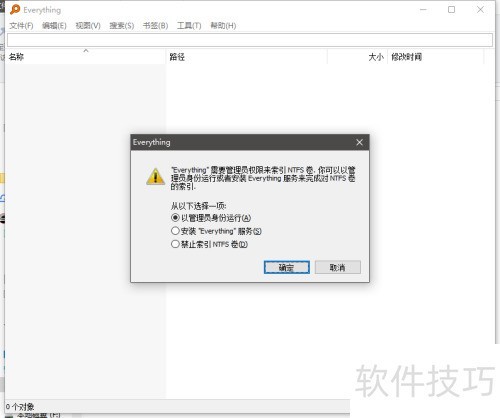The height and width of the screenshot is (418, 500).
Task: Focus the Everything search input field
Action: point(250,40)
